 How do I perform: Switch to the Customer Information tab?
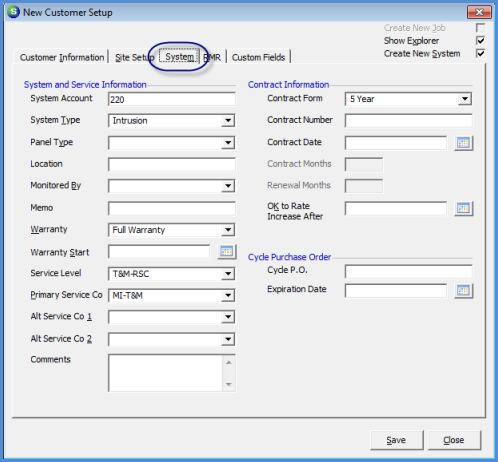coord(62,57)
